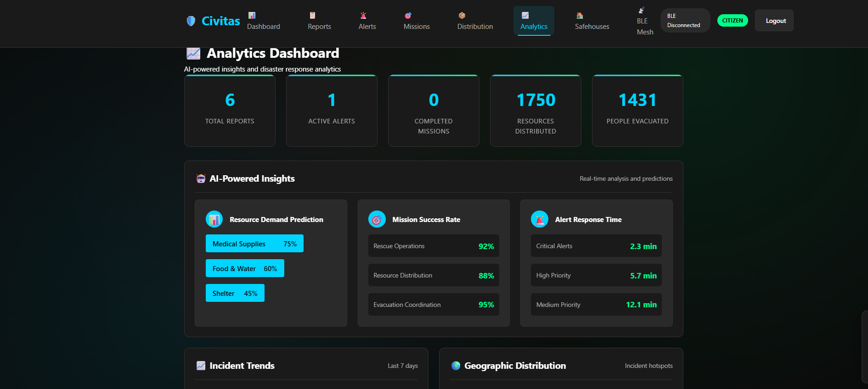The height and width of the screenshot is (389, 868).
Task: Click the Shelter 45% bar
Action: [x=235, y=293]
